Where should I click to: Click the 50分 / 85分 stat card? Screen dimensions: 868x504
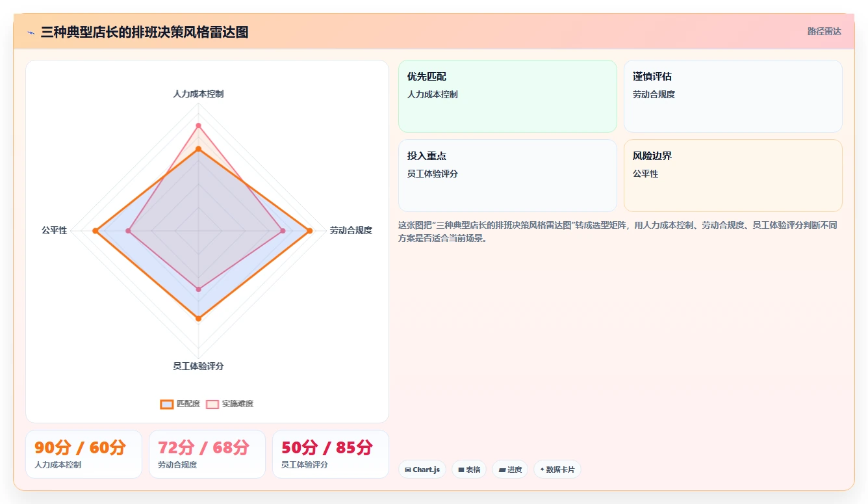coord(331,454)
